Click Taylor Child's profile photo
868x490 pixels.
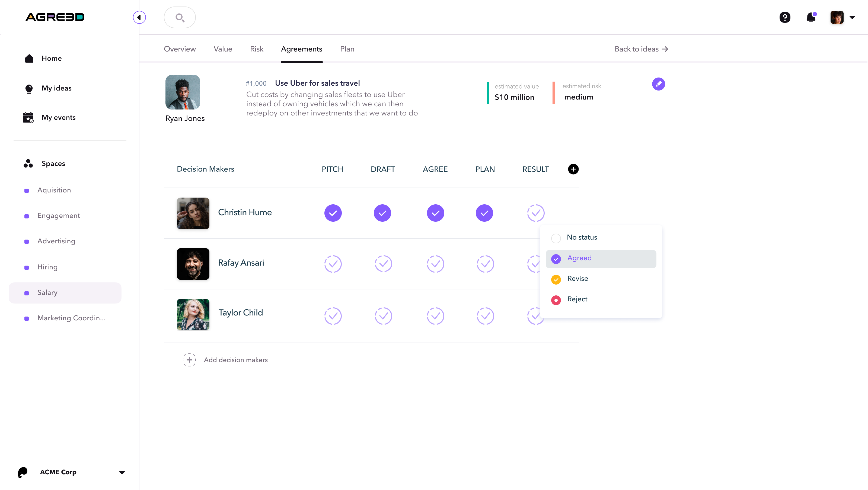[193, 314]
